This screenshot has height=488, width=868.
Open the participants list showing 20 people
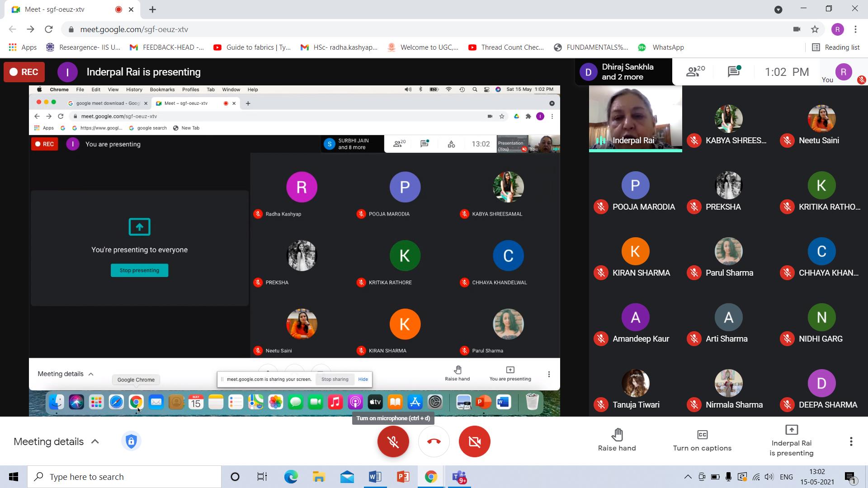pyautogui.click(x=695, y=72)
